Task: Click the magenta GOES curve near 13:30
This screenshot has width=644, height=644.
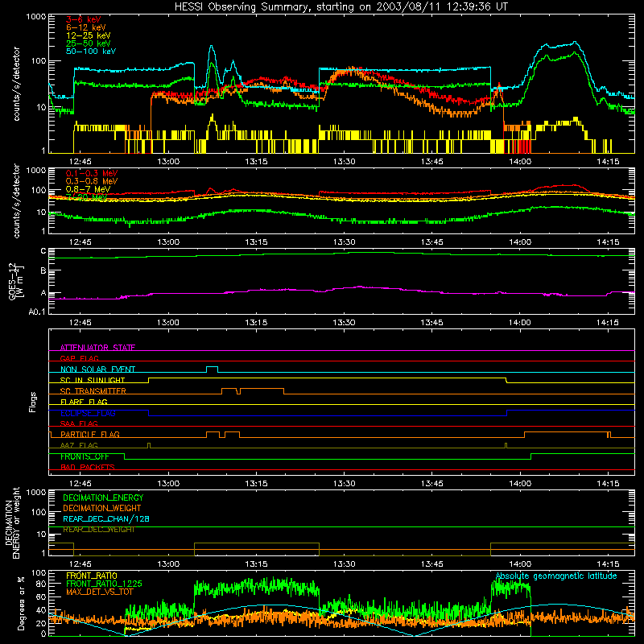Action: point(345,288)
